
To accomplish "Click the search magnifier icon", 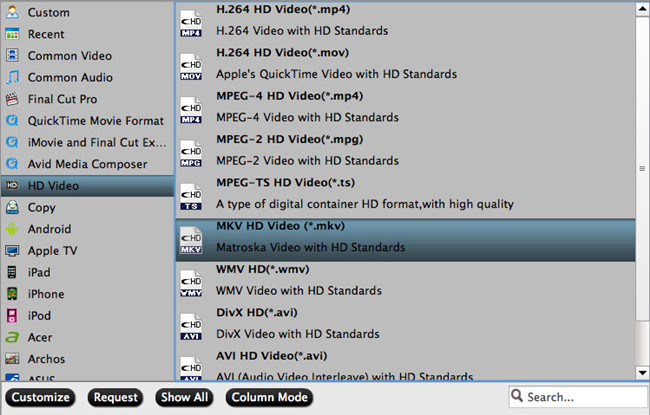I will pos(517,396).
